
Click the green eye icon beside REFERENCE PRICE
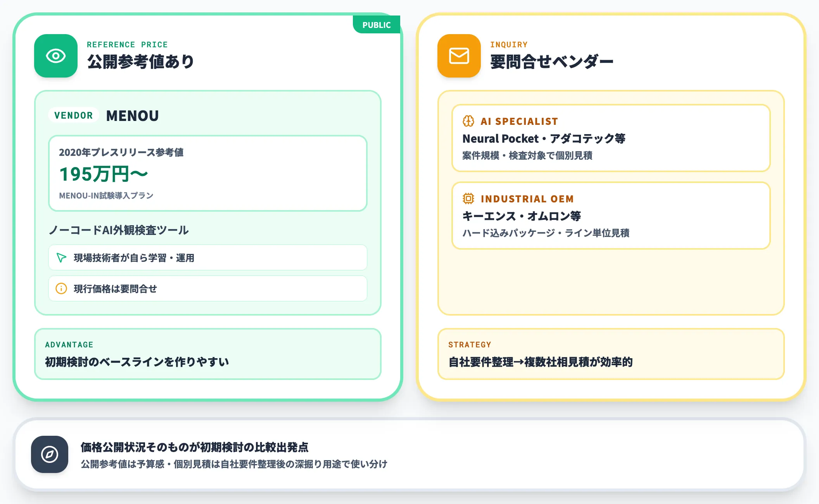tap(56, 56)
